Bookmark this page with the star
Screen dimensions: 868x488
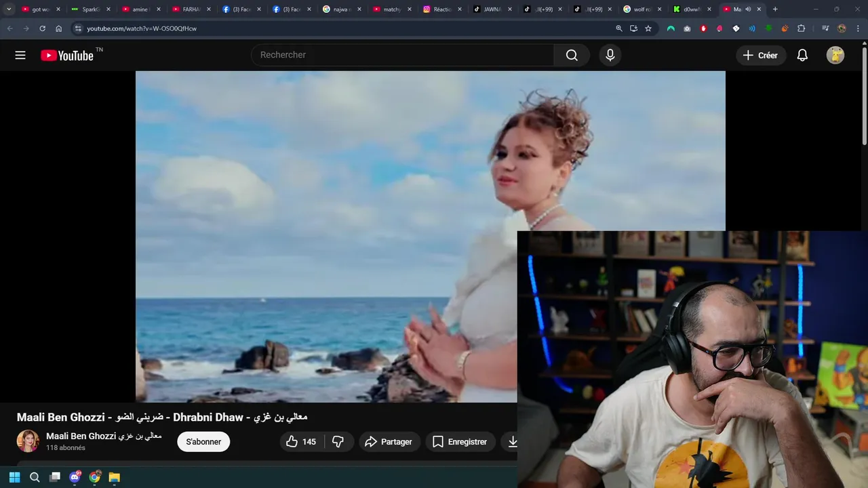point(648,28)
